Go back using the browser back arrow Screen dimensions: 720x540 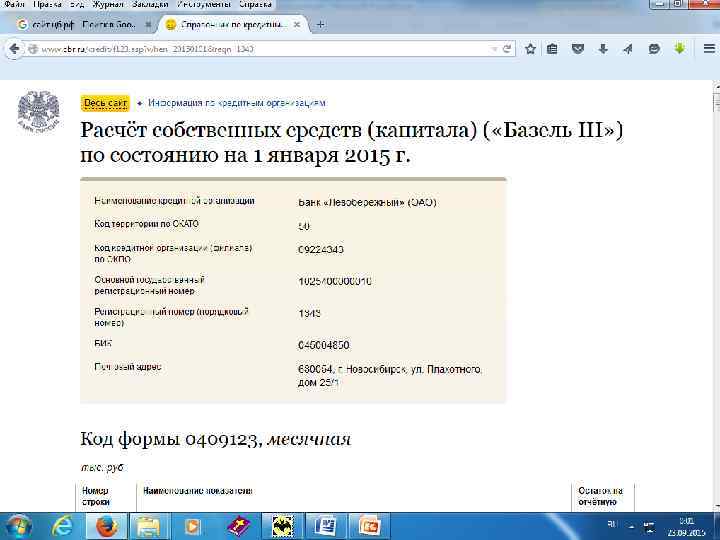tap(14, 49)
